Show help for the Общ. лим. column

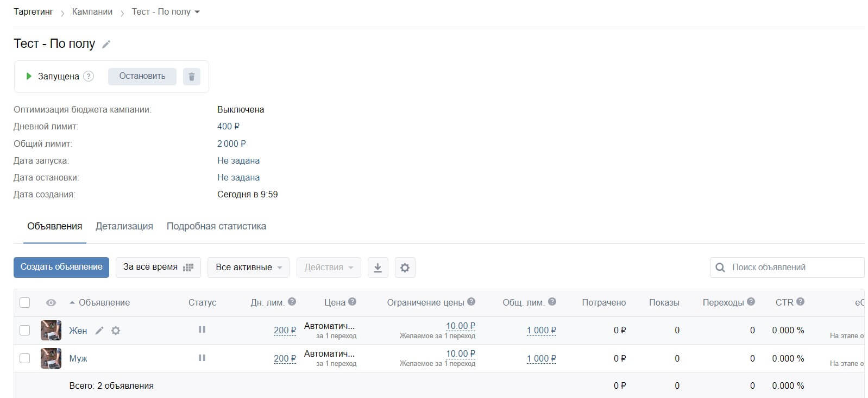click(x=552, y=302)
